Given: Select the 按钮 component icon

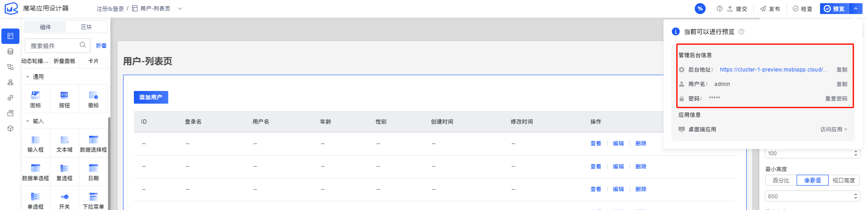Looking at the screenshot, I should 64,95.
